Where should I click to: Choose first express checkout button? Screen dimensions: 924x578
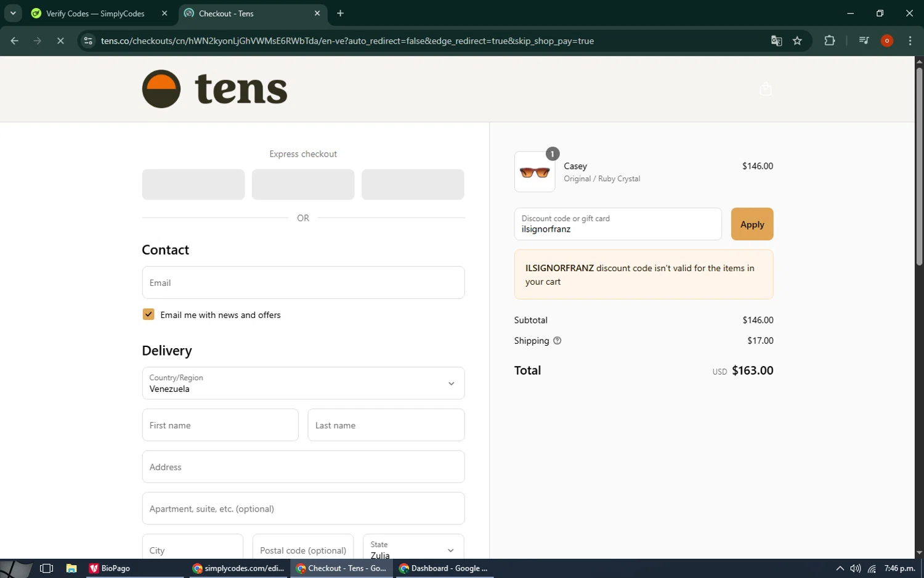coord(193,184)
